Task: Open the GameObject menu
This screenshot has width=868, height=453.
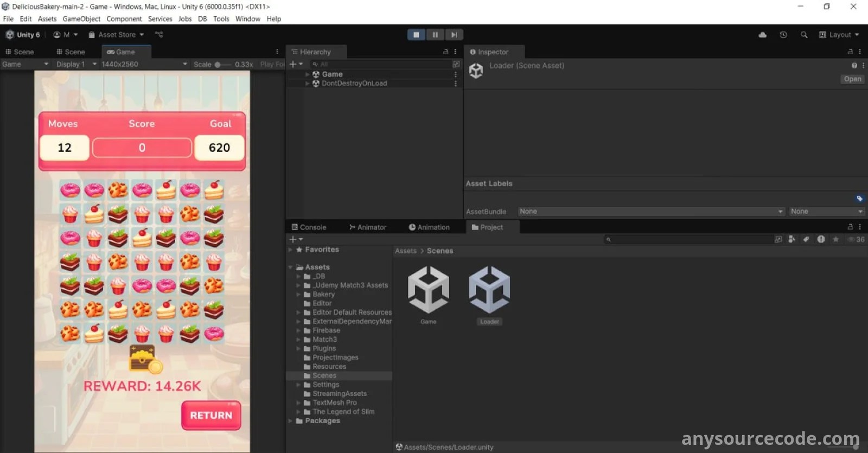Action: pyautogui.click(x=81, y=19)
